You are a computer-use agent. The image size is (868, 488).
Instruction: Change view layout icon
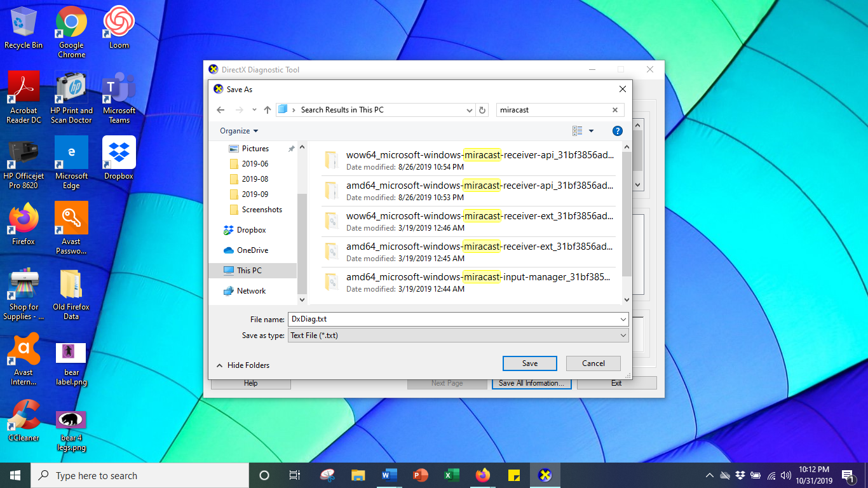(578, 131)
